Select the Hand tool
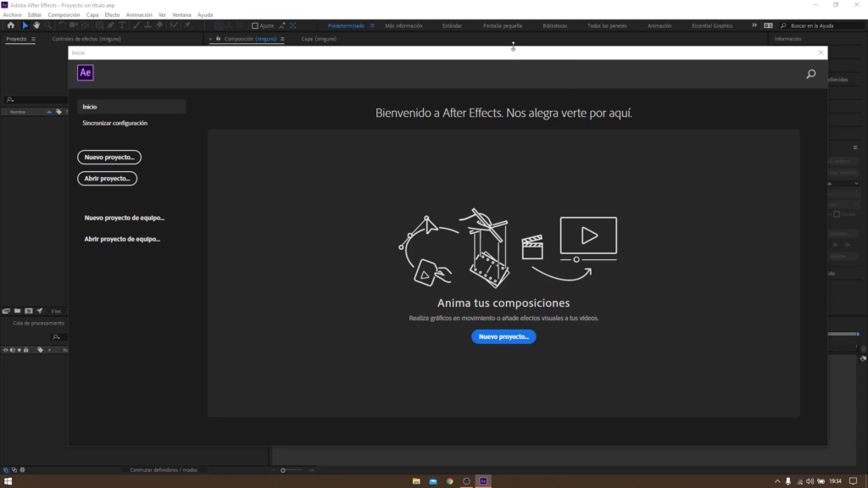This screenshot has width=868, height=488. coord(36,25)
